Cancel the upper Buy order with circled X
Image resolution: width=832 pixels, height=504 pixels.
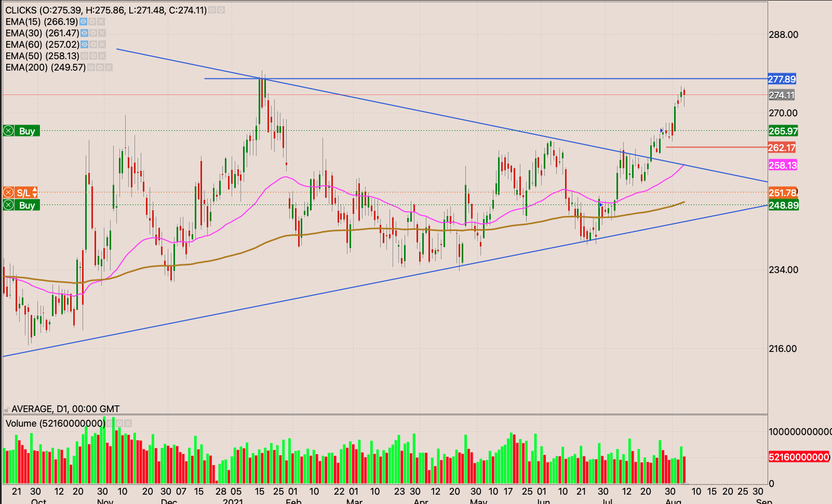click(x=9, y=131)
